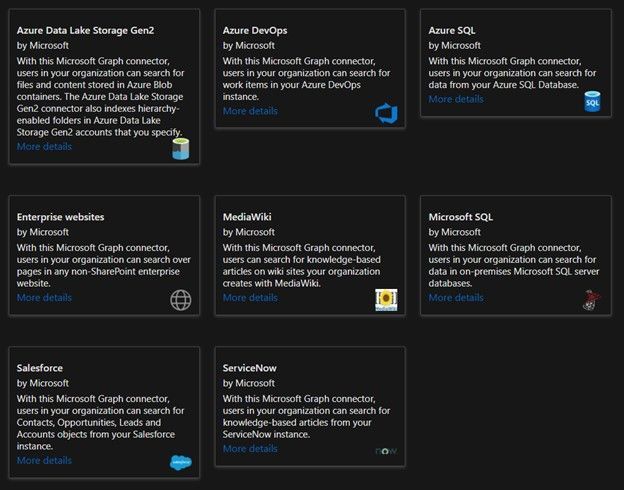Viewport: 624px width, 490px height.
Task: Open More details for Salesforce
Action: pyautogui.click(x=44, y=460)
